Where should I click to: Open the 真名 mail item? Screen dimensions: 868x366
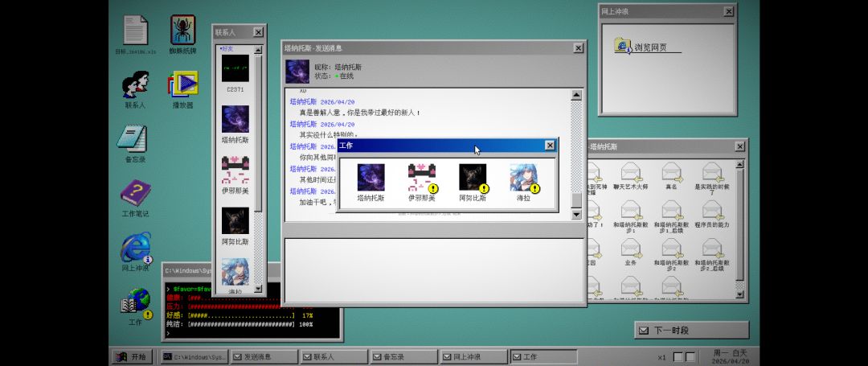[671, 178]
